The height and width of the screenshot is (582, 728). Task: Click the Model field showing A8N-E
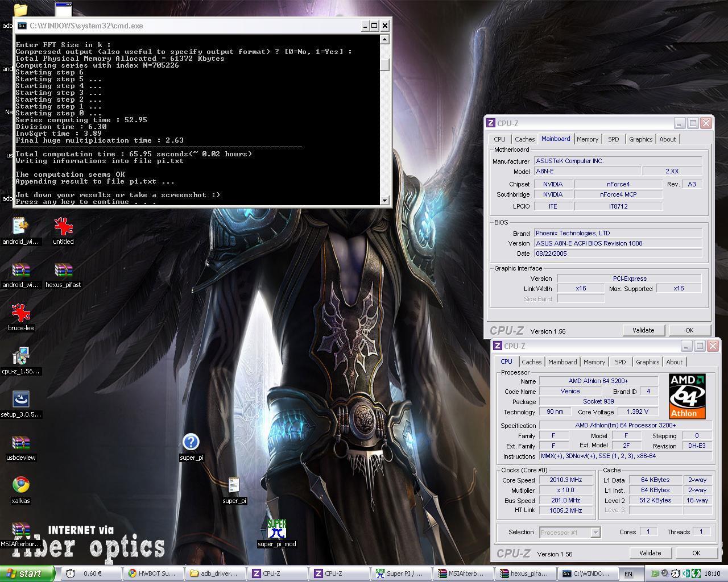tap(588, 171)
